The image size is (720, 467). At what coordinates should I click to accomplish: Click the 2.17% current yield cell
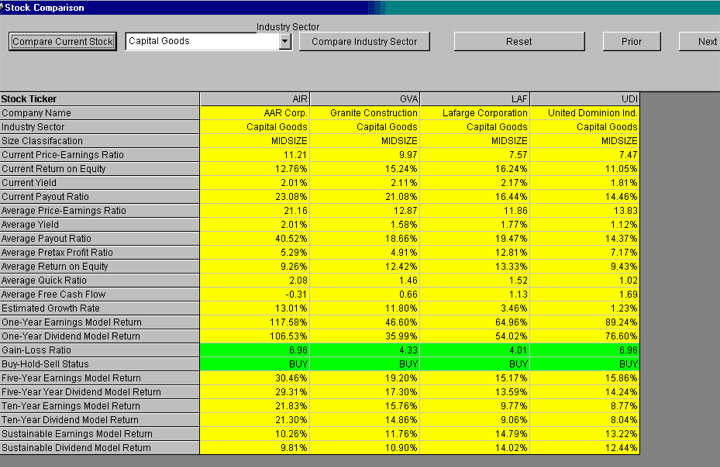[x=475, y=183]
